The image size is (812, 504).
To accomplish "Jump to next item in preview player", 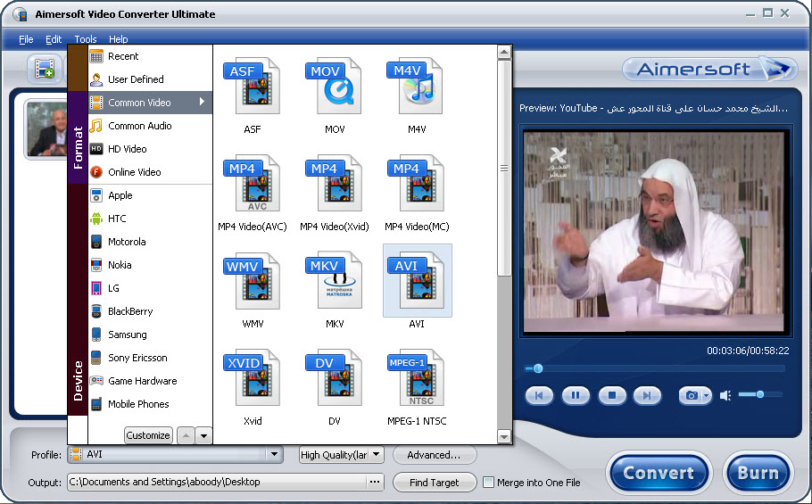I will point(647,396).
